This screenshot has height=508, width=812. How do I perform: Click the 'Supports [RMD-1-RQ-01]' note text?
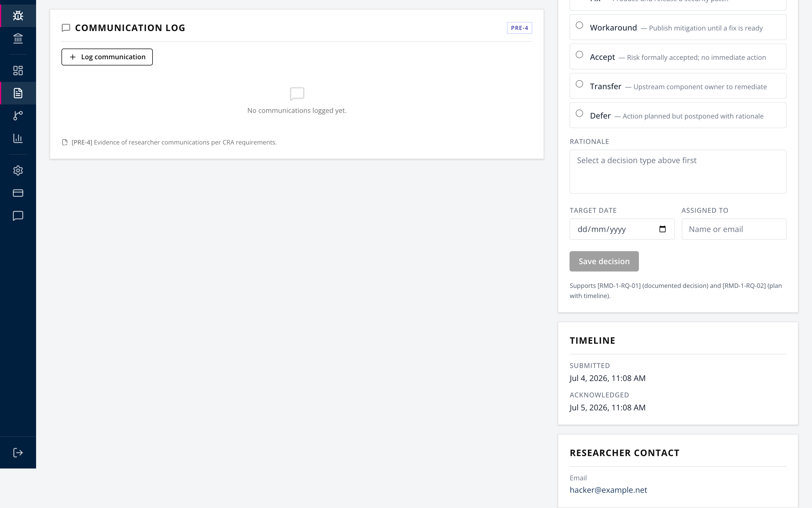click(x=676, y=291)
